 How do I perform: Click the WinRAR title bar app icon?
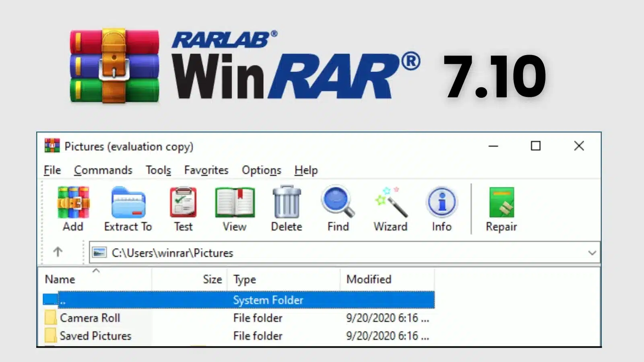52,146
